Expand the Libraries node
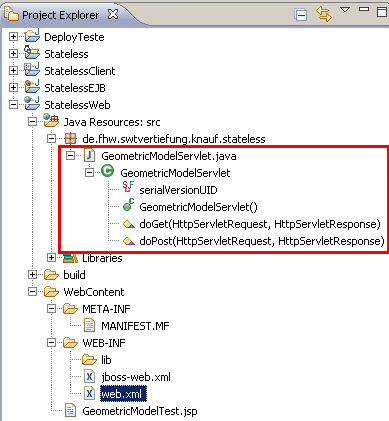 click(51, 257)
